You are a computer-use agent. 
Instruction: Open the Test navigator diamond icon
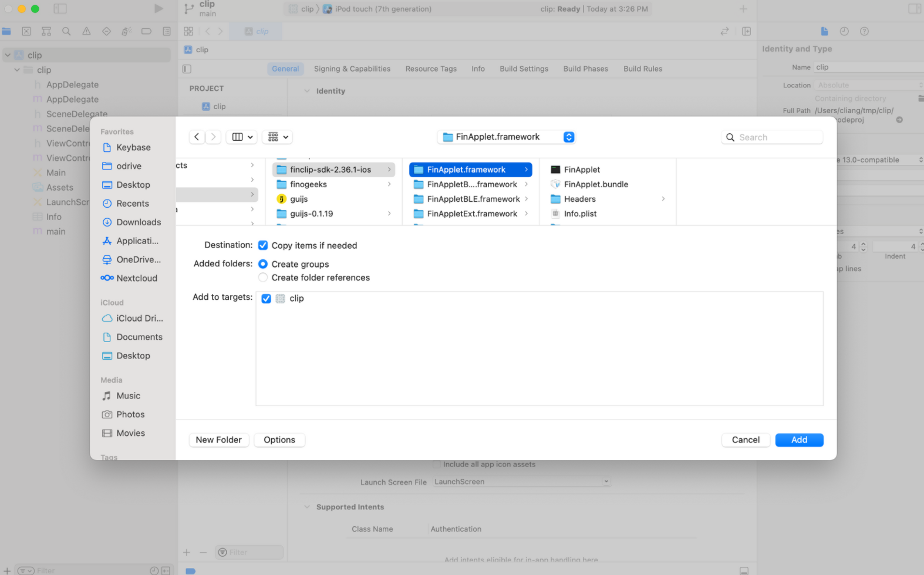(106, 32)
